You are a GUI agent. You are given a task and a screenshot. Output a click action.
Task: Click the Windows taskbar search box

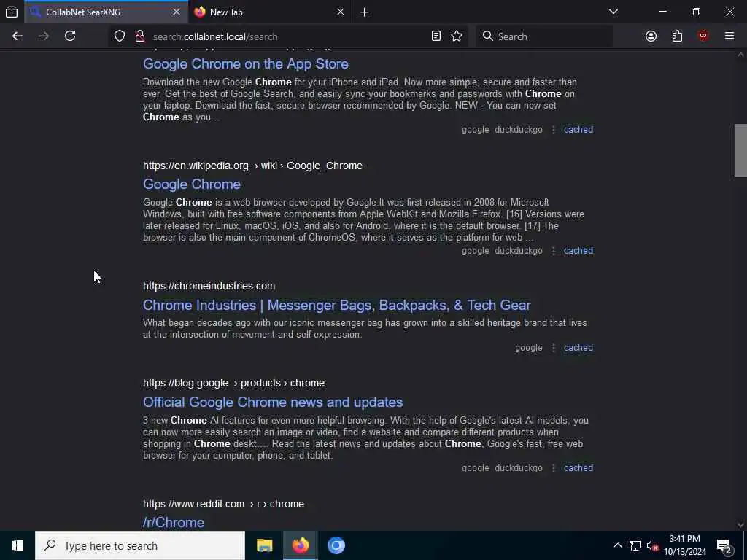[140, 545]
